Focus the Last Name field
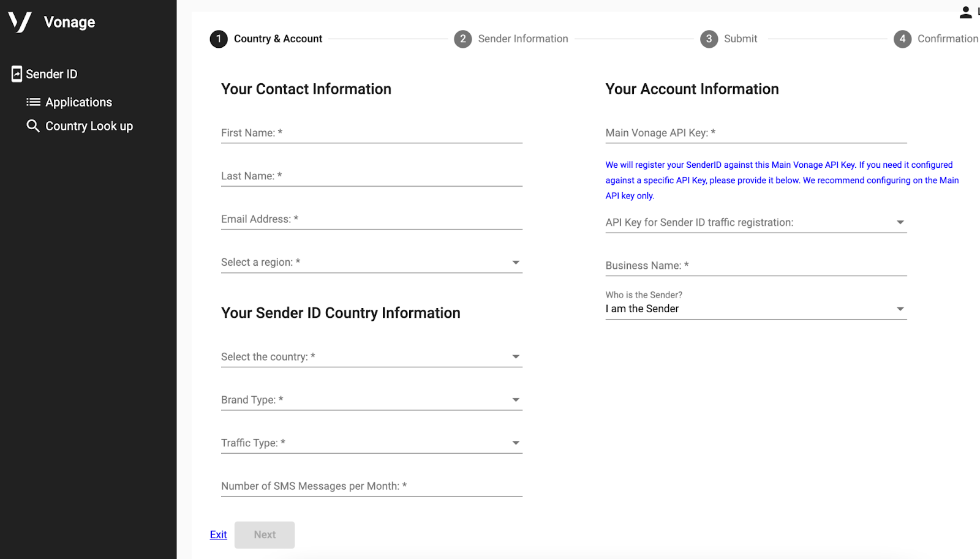Viewport: 980px width, 559px height. point(372,176)
